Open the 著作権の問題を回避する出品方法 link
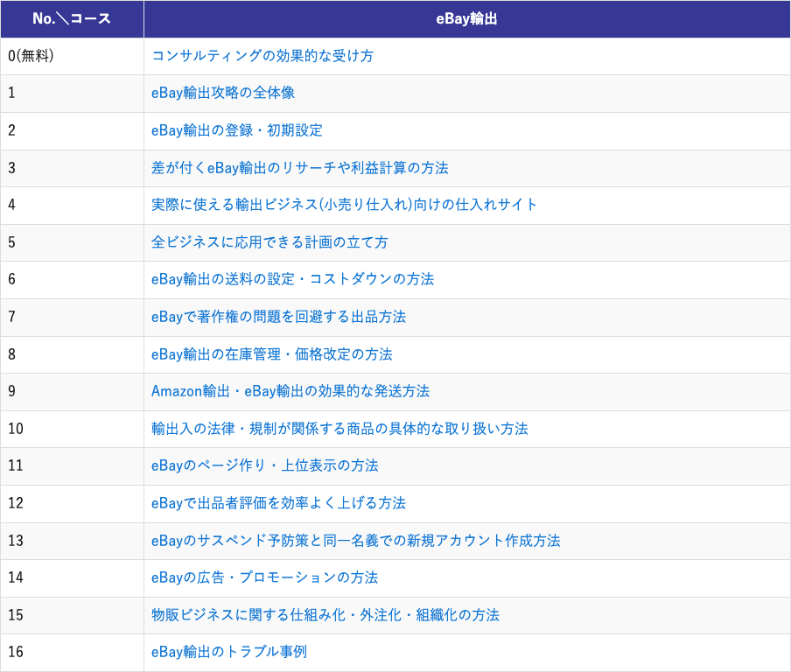 pos(280,318)
